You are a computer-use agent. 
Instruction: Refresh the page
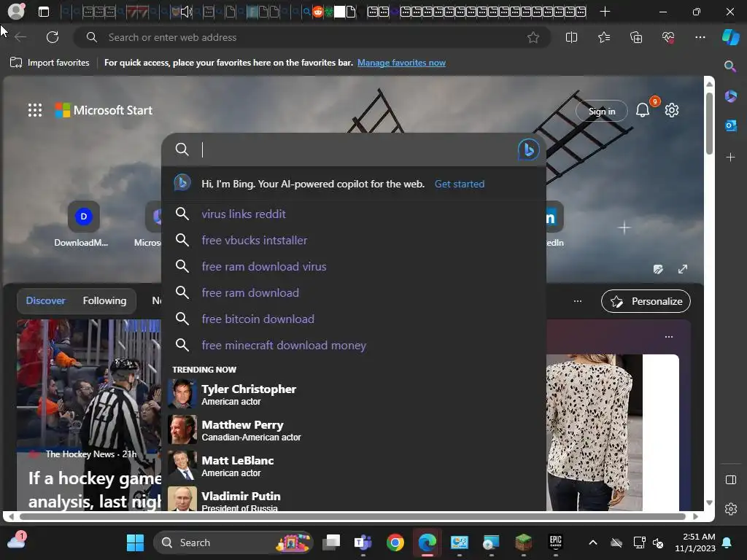(53, 37)
